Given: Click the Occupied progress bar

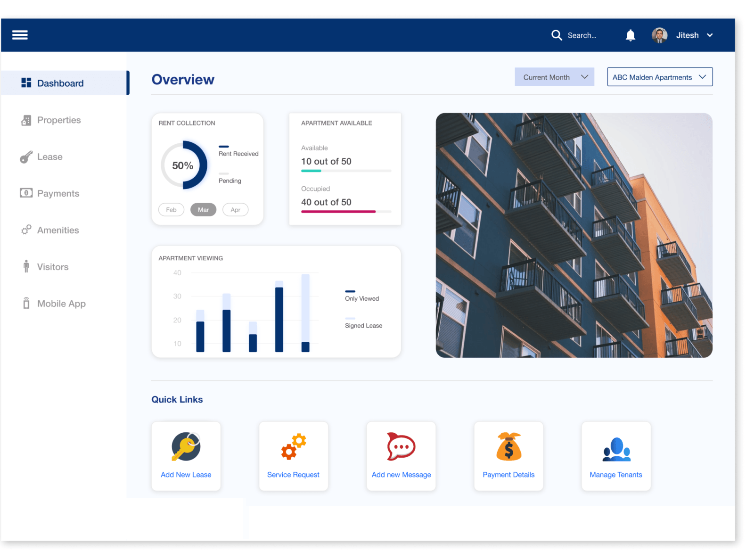Looking at the screenshot, I should pyautogui.click(x=346, y=212).
